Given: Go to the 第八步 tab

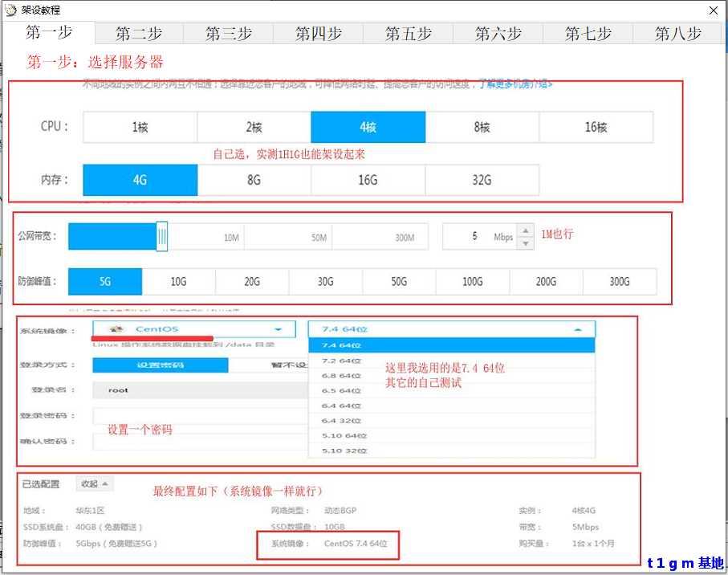Looking at the screenshot, I should 677,33.
